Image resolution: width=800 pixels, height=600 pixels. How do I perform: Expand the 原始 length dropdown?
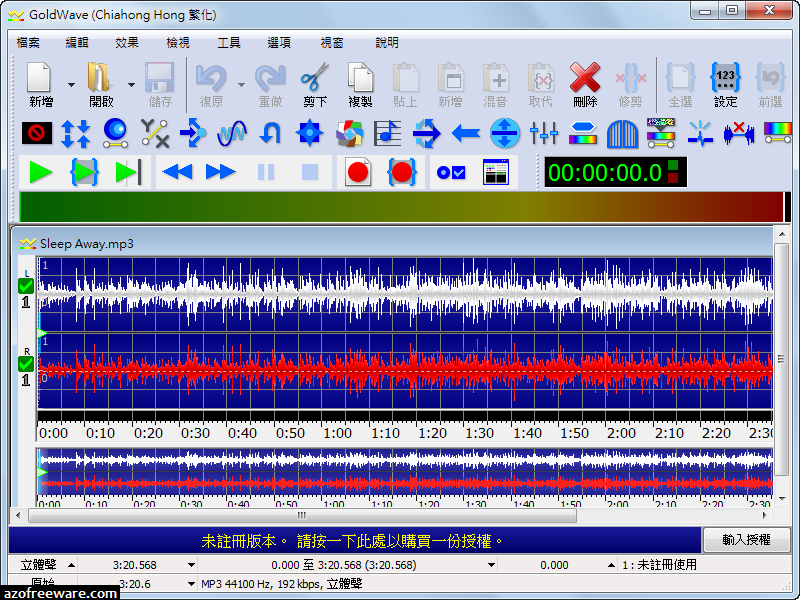click(190, 583)
